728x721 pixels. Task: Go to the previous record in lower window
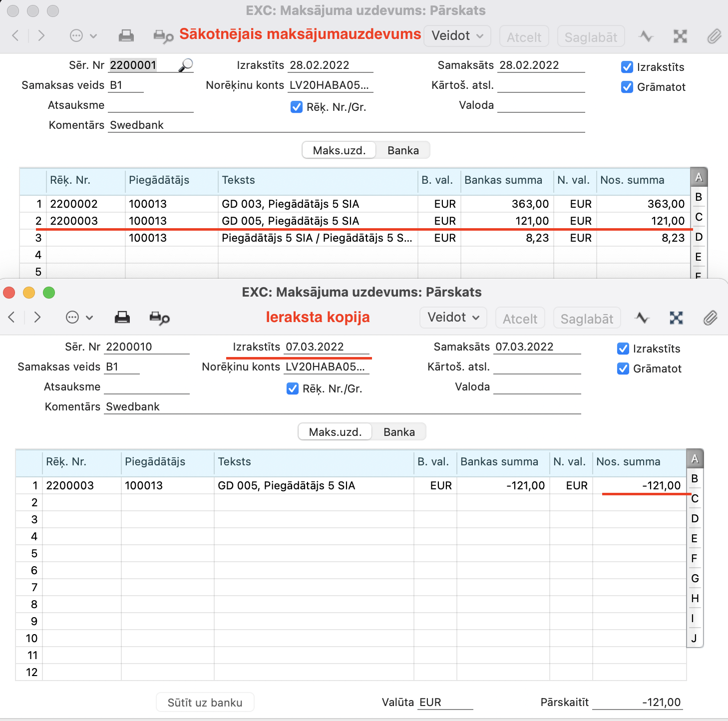point(12,318)
